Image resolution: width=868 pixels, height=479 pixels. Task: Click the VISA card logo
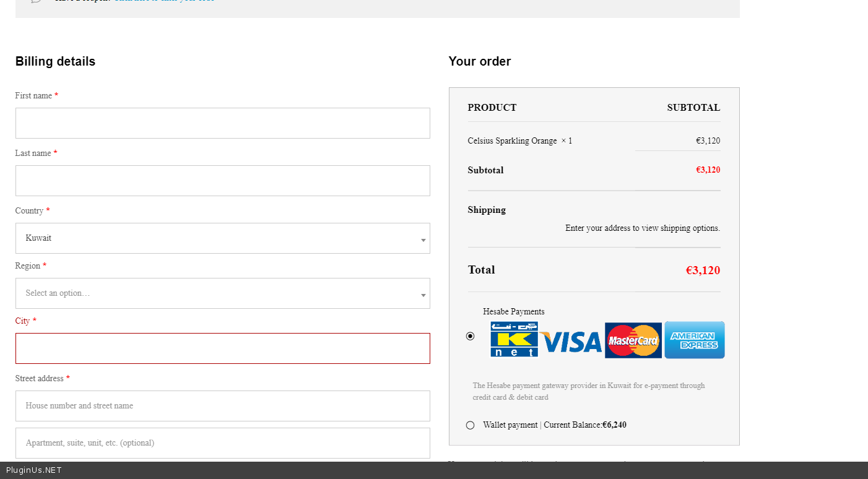(571, 342)
